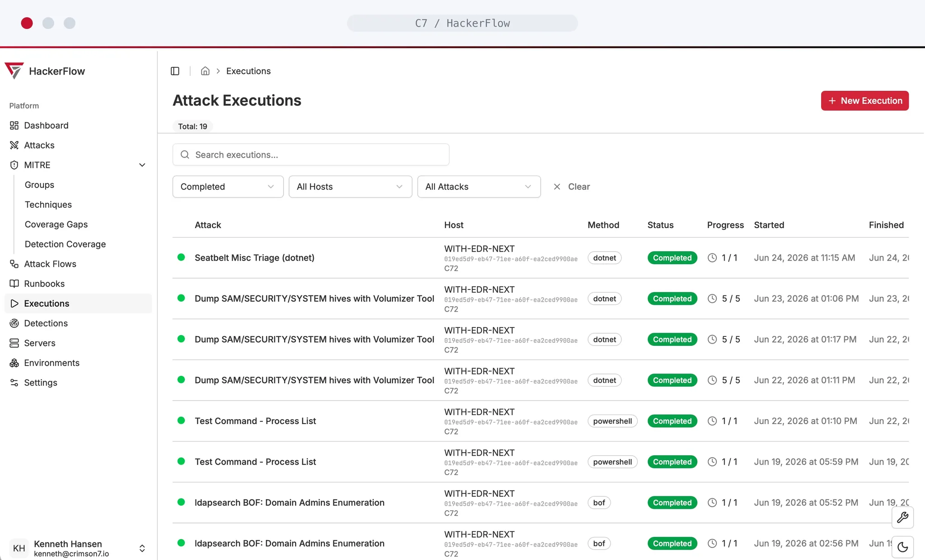This screenshot has height=560, width=925.
Task: Click clock icon on Seatbelt row progress
Action: click(712, 258)
